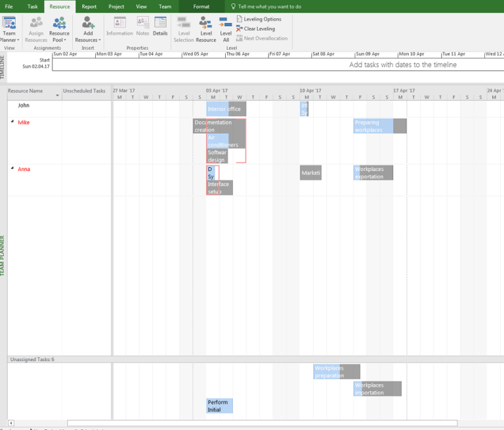The image size is (504, 430).
Task: Click the Tell me what you want search box
Action: (x=269, y=7)
